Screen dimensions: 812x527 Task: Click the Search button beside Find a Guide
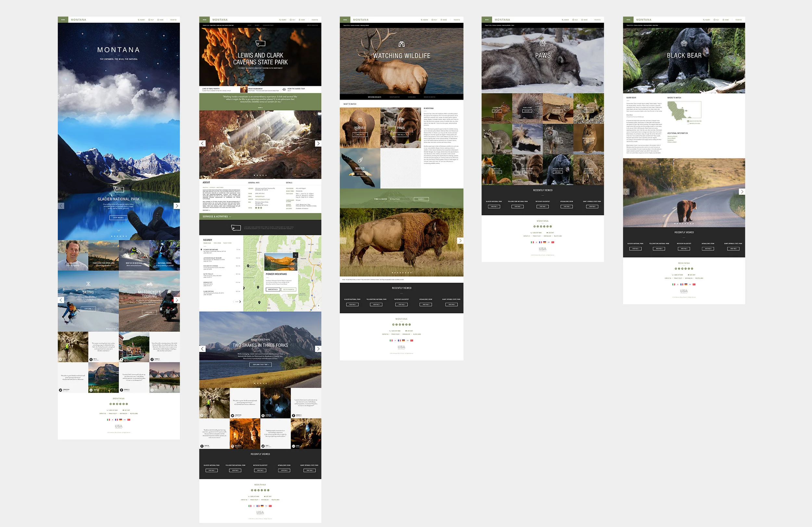[421, 199]
